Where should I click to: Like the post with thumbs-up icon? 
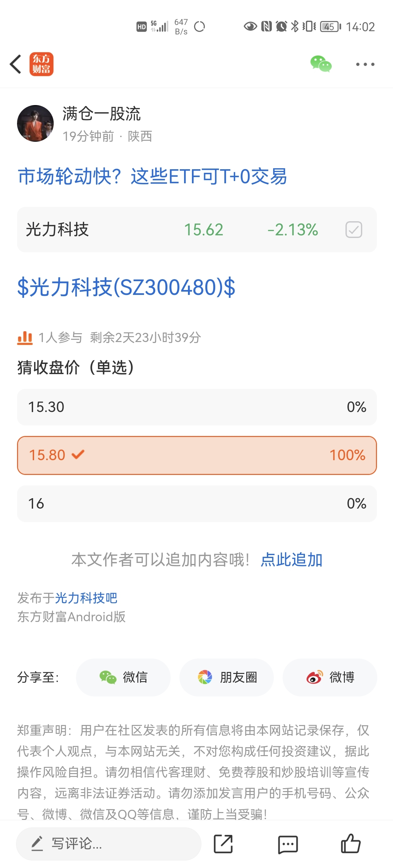pyautogui.click(x=350, y=843)
